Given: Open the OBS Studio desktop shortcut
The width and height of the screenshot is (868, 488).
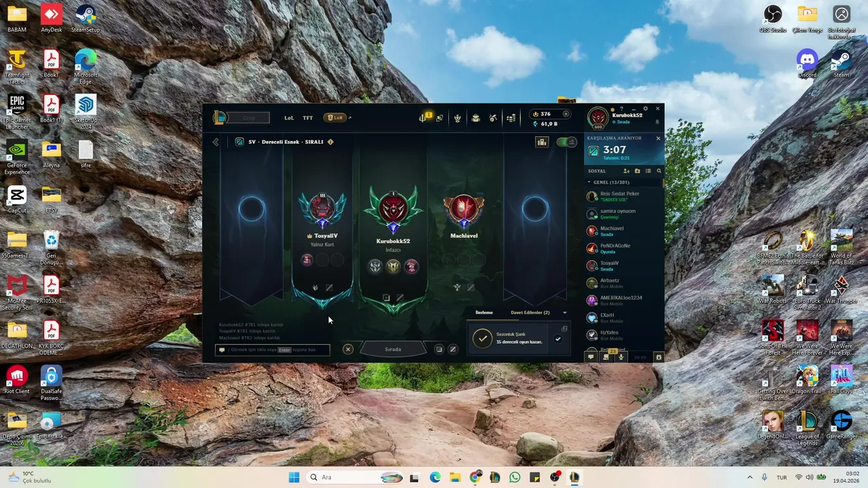Looking at the screenshot, I should click(772, 18).
